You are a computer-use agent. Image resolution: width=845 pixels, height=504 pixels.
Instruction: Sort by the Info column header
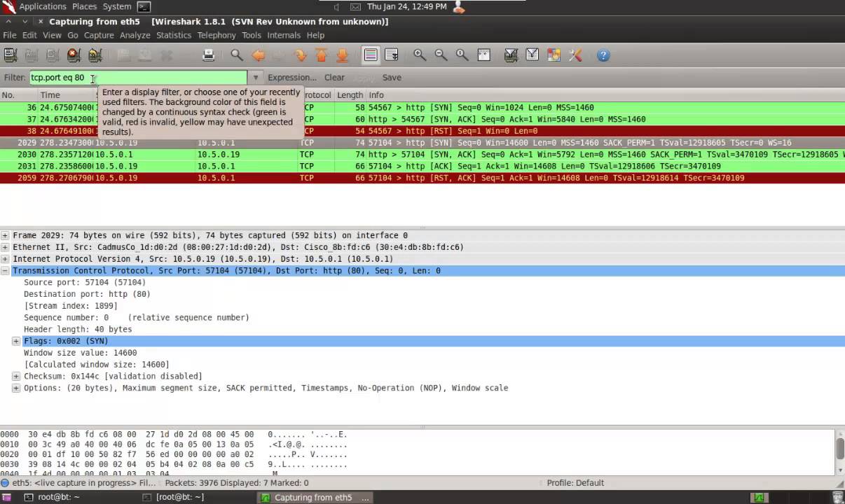pos(605,95)
